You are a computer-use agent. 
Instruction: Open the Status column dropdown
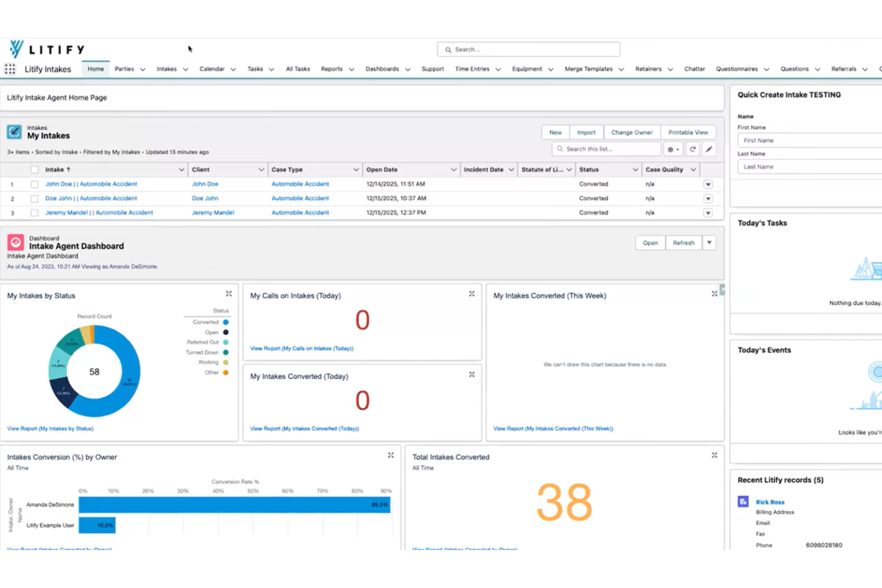pyautogui.click(x=634, y=169)
